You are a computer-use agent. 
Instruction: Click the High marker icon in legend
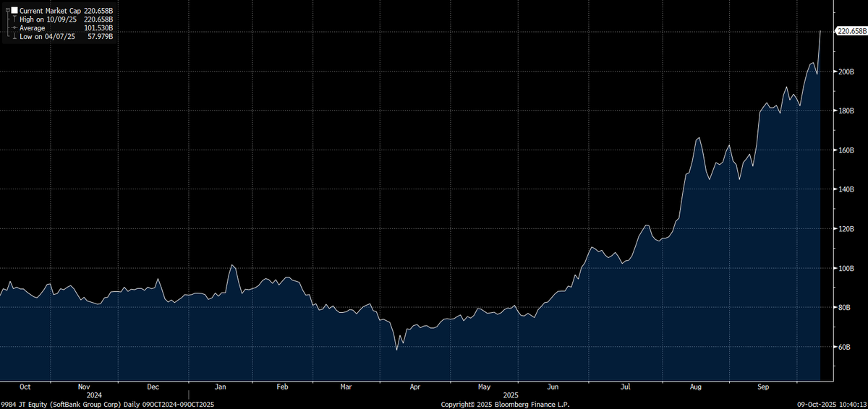pyautogui.click(x=14, y=20)
